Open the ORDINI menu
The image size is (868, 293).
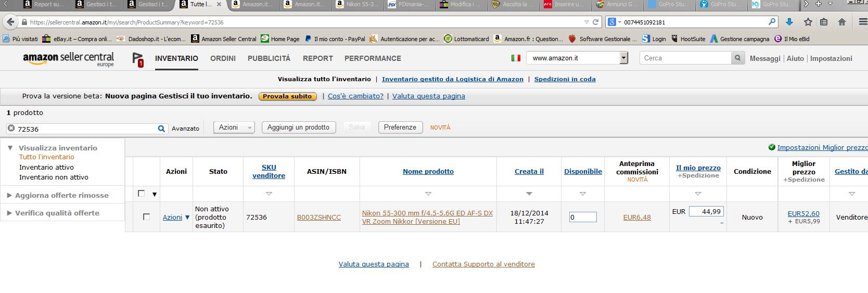pyautogui.click(x=223, y=58)
